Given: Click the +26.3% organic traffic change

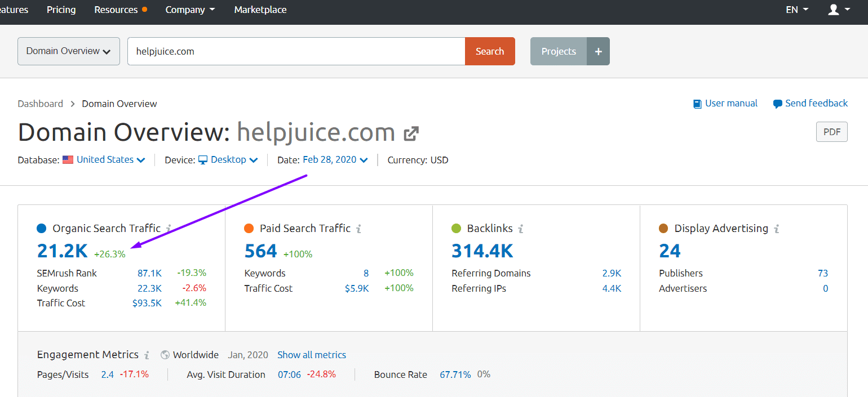Looking at the screenshot, I should pos(110,254).
